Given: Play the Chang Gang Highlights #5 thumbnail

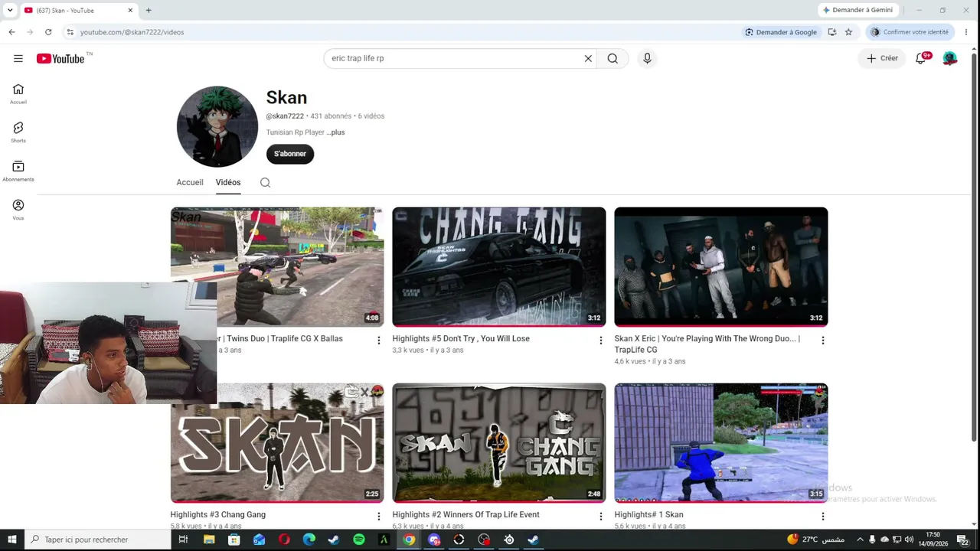Looking at the screenshot, I should (x=499, y=267).
